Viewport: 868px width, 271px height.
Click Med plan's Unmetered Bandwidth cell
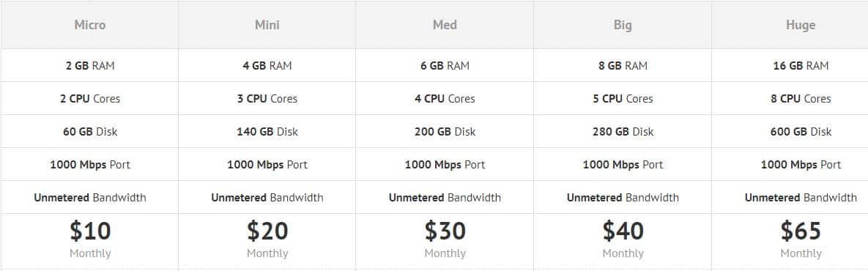(445, 198)
